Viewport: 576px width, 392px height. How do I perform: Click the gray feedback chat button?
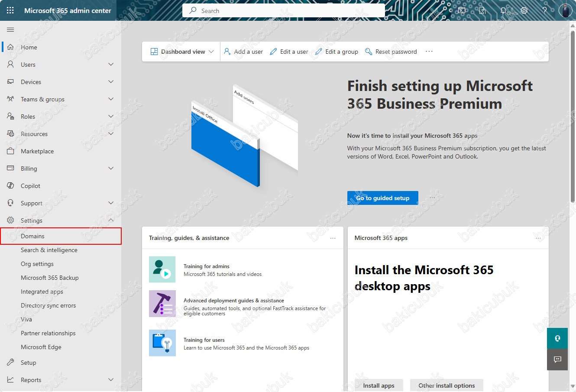[x=557, y=360]
